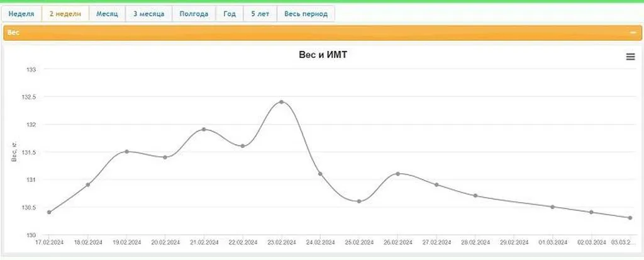Select the first data point at 17.02.2024
This screenshot has width=644, height=260.
click(x=49, y=212)
